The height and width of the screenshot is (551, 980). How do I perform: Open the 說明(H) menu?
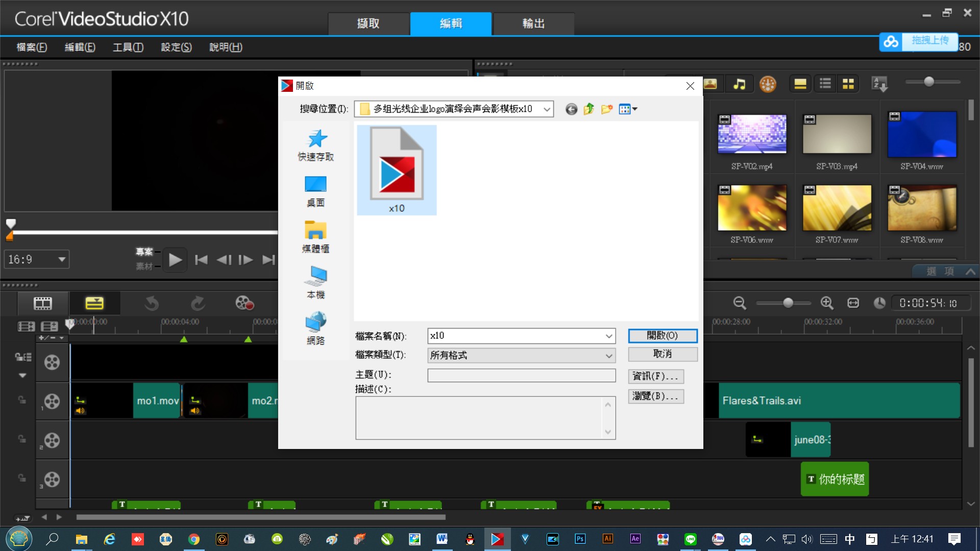(226, 47)
